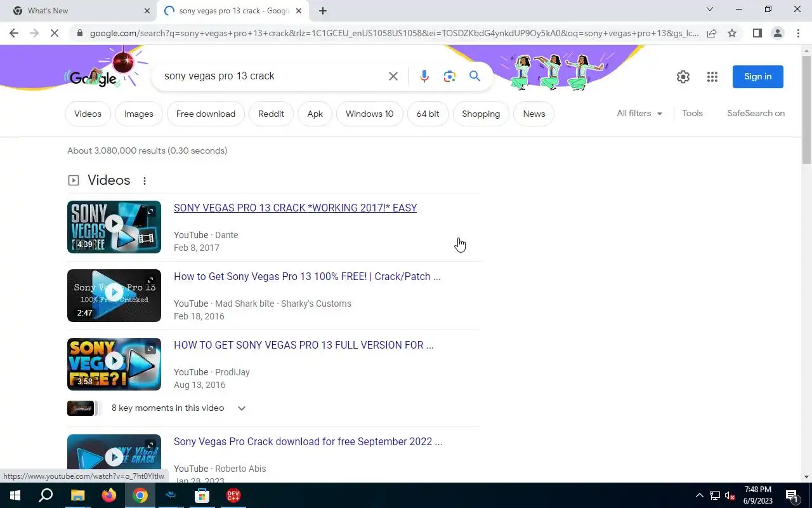The image size is (812, 508).
Task: Select the Reddit filter chip
Action: (271, 114)
